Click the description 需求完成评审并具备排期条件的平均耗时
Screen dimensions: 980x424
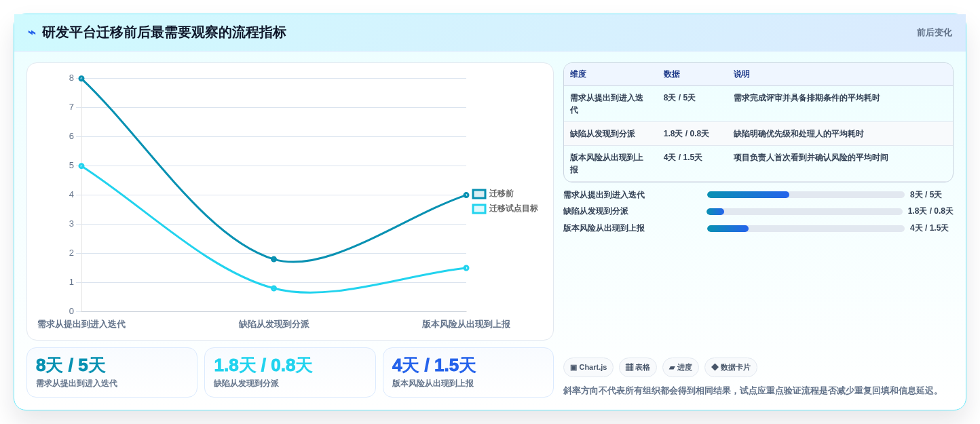(807, 98)
